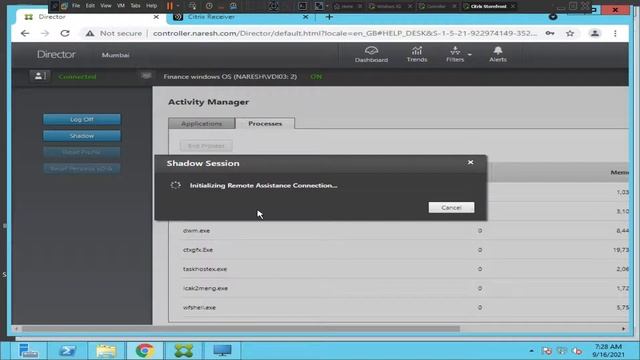Open the VMware VM menu
This screenshot has height=360, width=640.
tap(121, 6)
